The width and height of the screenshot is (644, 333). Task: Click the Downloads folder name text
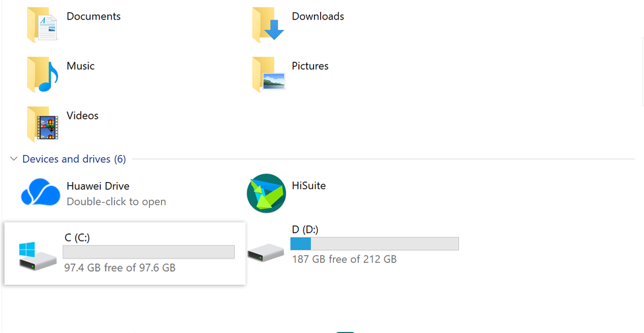[x=317, y=16]
